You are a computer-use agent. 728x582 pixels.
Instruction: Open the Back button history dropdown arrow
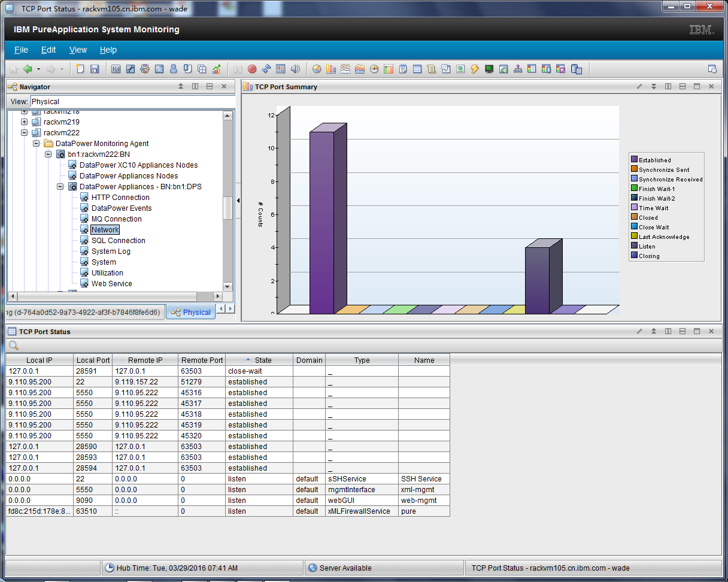tap(39, 69)
